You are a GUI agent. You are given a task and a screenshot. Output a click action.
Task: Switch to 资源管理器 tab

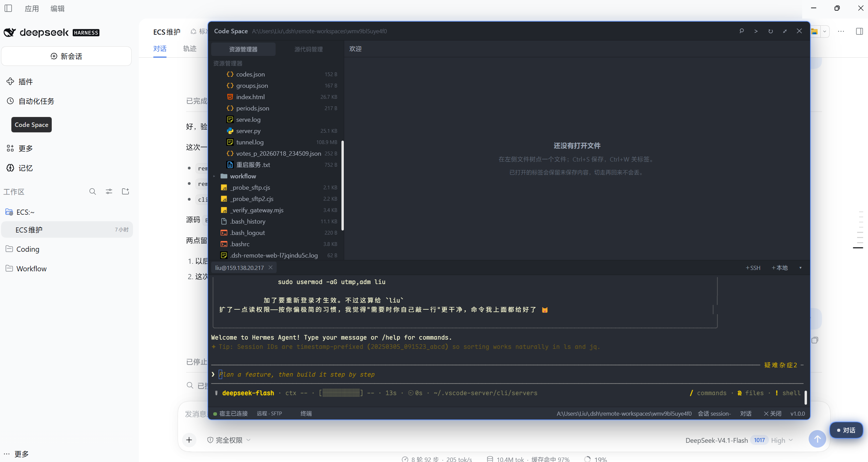[243, 49]
